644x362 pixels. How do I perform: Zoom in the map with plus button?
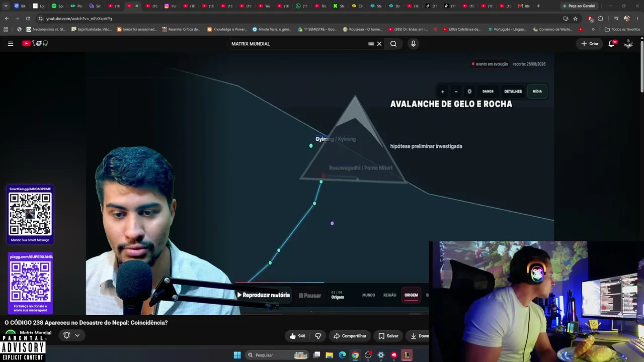click(x=443, y=92)
